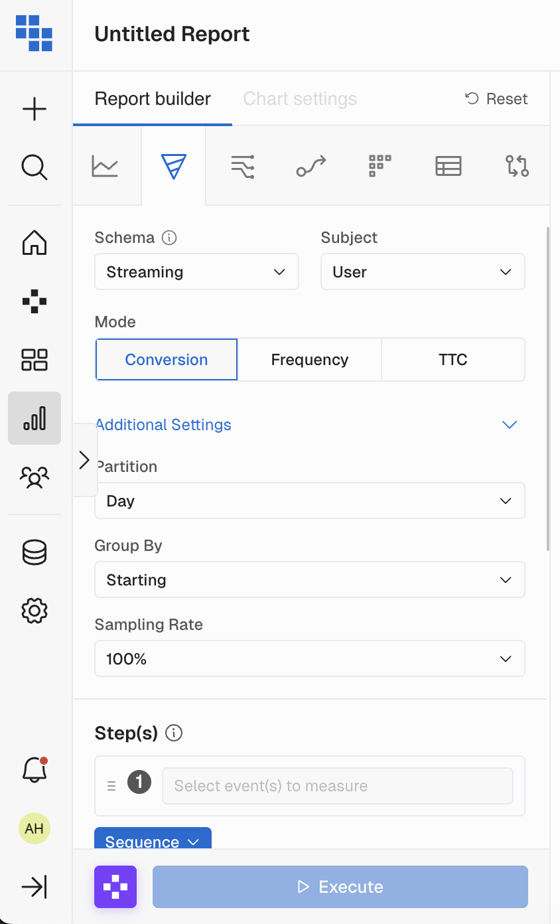Click the Reset button
The image size is (560, 924).
click(496, 99)
